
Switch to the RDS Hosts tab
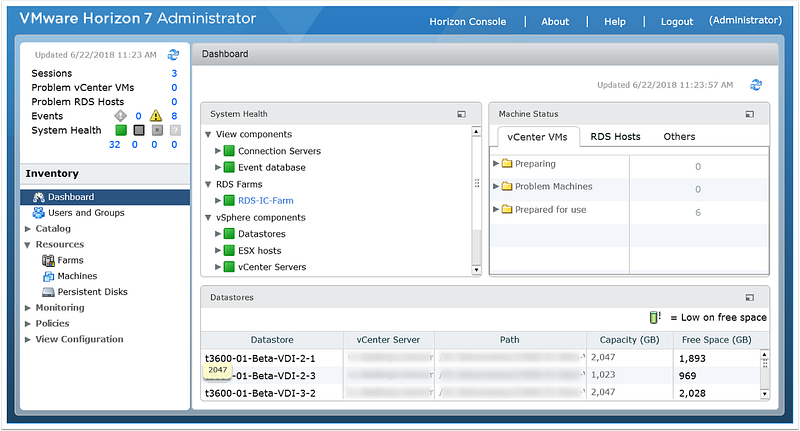point(615,137)
